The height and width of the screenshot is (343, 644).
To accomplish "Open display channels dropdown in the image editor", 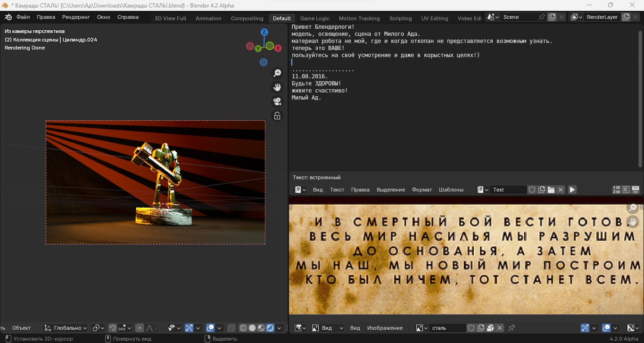I will click(633, 328).
